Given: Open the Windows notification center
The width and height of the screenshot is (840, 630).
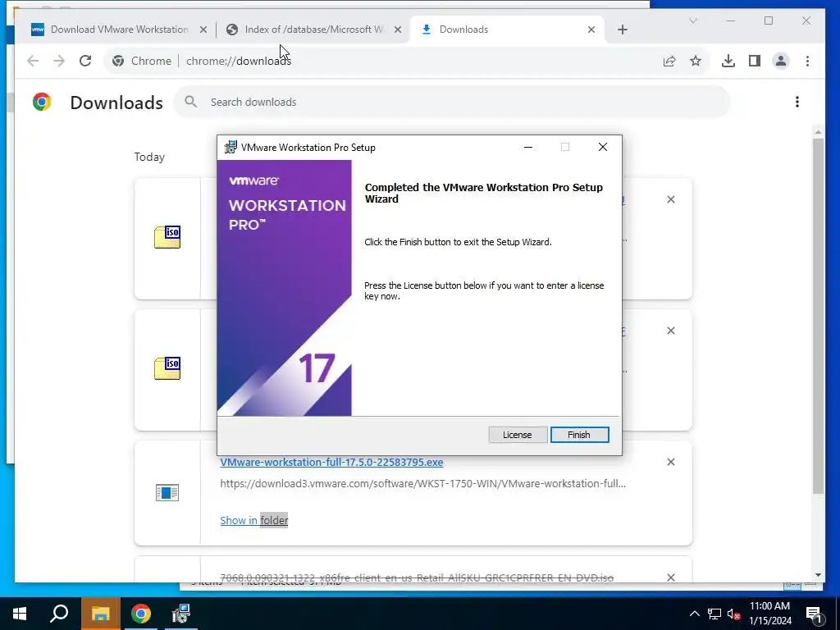Looking at the screenshot, I should click(814, 614).
